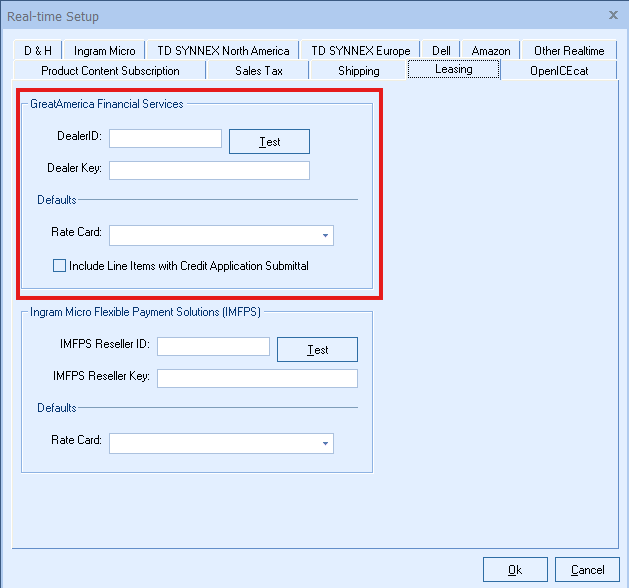Switch to the D & H tab
Viewport: 629px width, 588px height.
click(38, 51)
